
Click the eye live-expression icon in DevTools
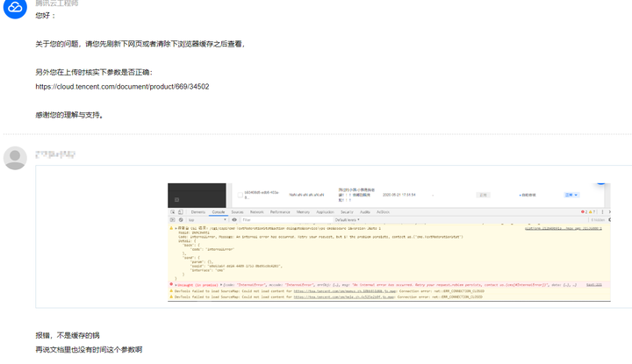[x=234, y=220]
